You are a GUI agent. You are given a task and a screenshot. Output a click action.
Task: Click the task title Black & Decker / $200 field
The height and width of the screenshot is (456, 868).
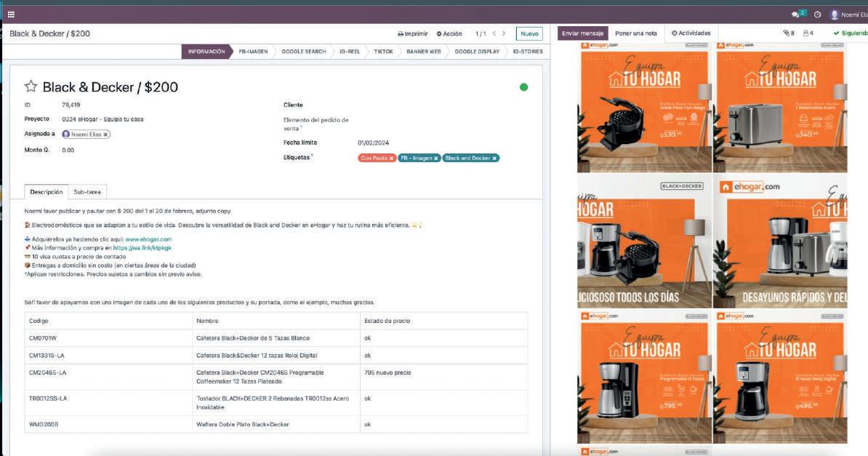(110, 87)
